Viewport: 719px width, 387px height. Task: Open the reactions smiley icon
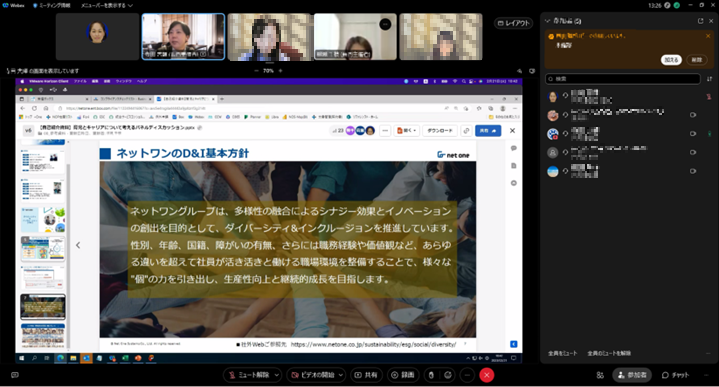point(448,375)
